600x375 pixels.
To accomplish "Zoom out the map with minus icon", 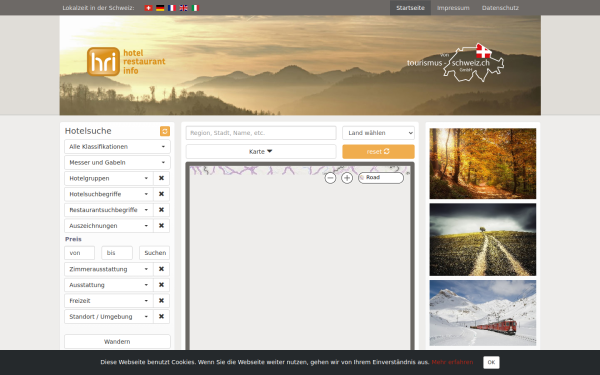I will point(330,178).
